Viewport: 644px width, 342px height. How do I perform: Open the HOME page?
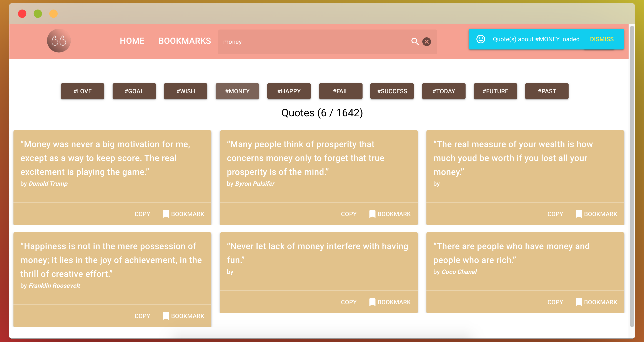(132, 41)
